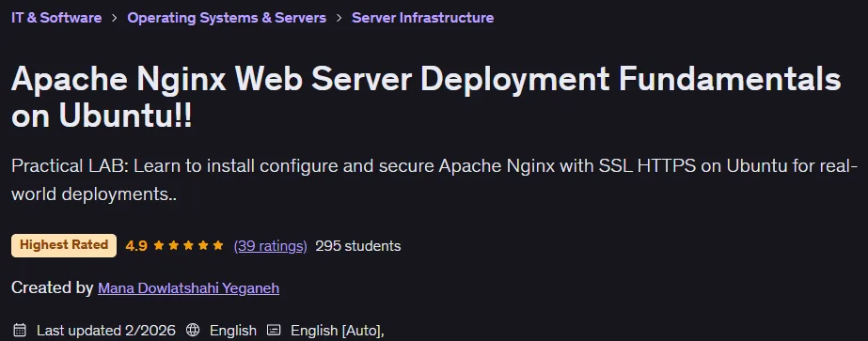Click the Practical LAB course description

point(434,180)
